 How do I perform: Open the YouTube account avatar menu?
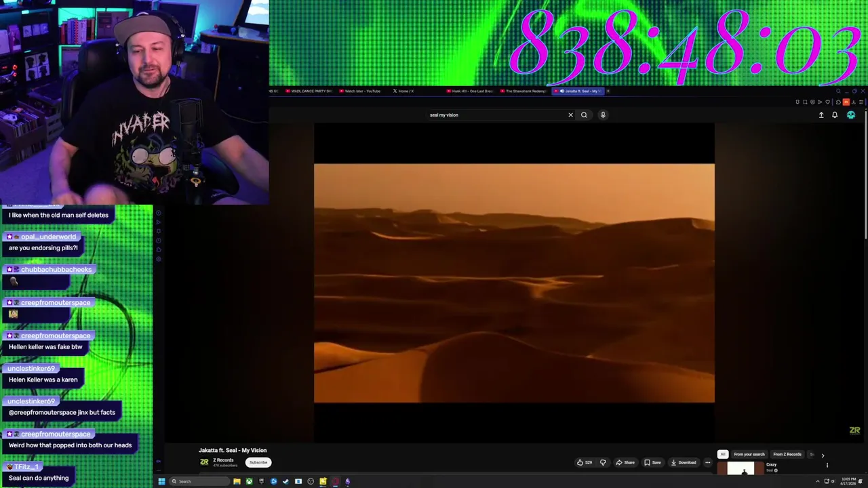pos(851,115)
